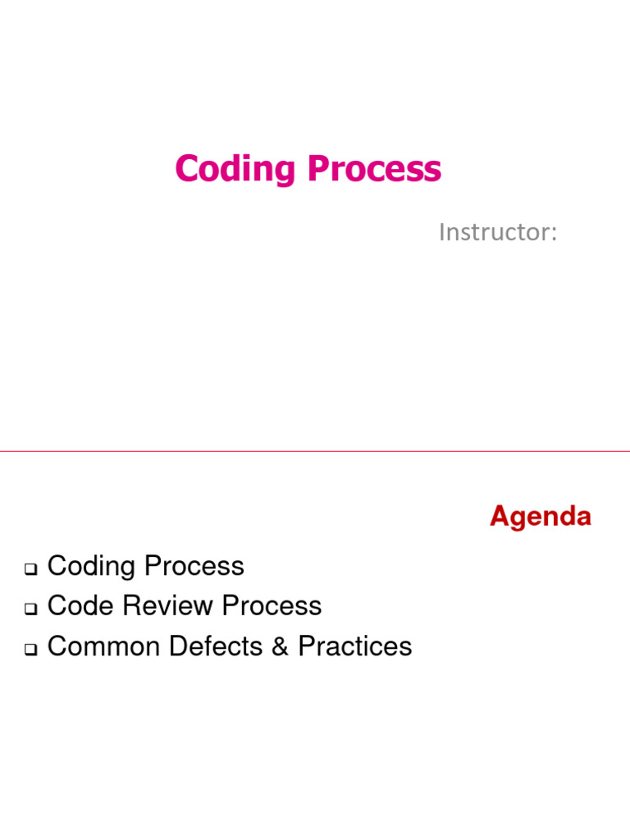Click the square bullet beside "Code Review Process"
This screenshot has height=840, width=630.
point(31,609)
